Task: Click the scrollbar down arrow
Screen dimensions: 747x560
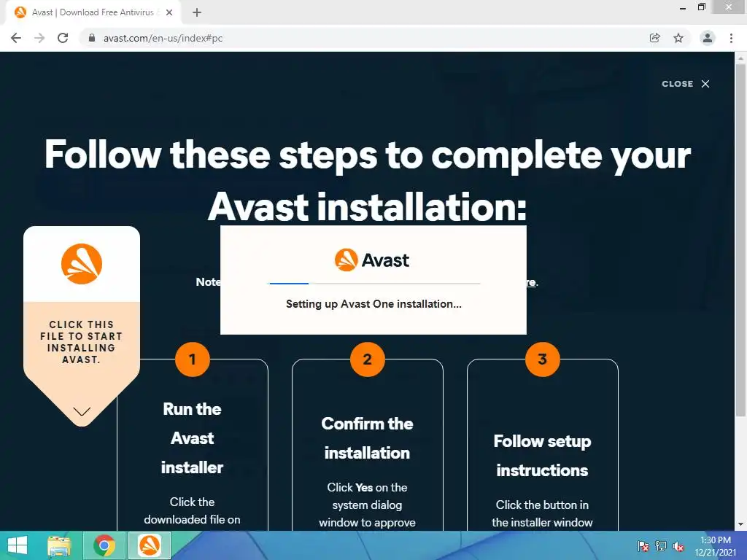Action: pos(740,524)
